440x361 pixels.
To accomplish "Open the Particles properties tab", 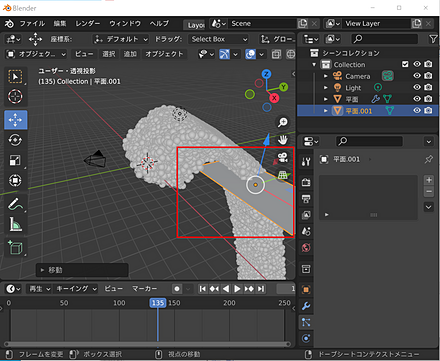I will 306,322.
